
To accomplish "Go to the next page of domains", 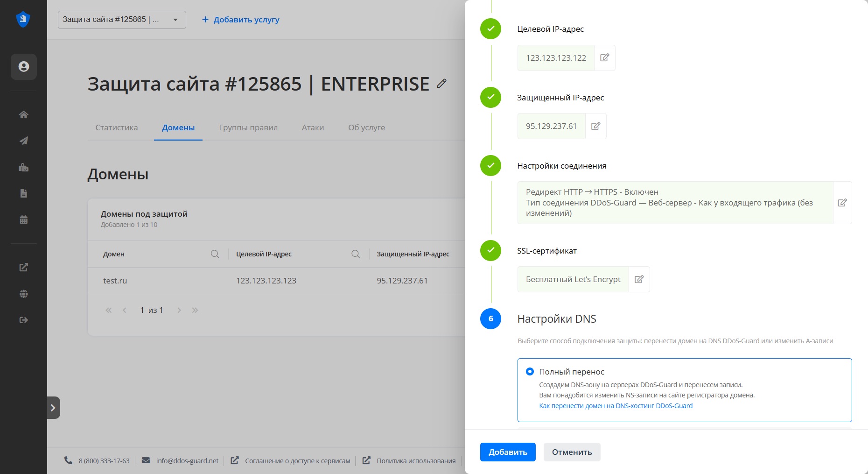I will tap(179, 310).
